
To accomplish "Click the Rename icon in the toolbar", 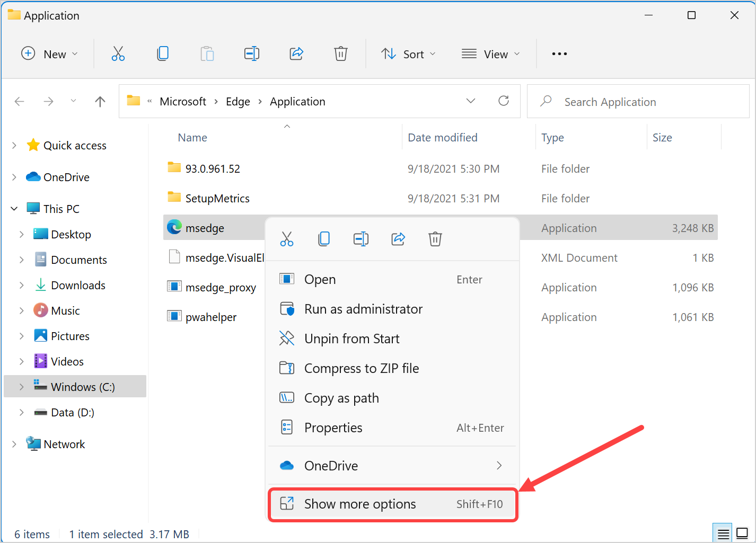I will pos(251,53).
